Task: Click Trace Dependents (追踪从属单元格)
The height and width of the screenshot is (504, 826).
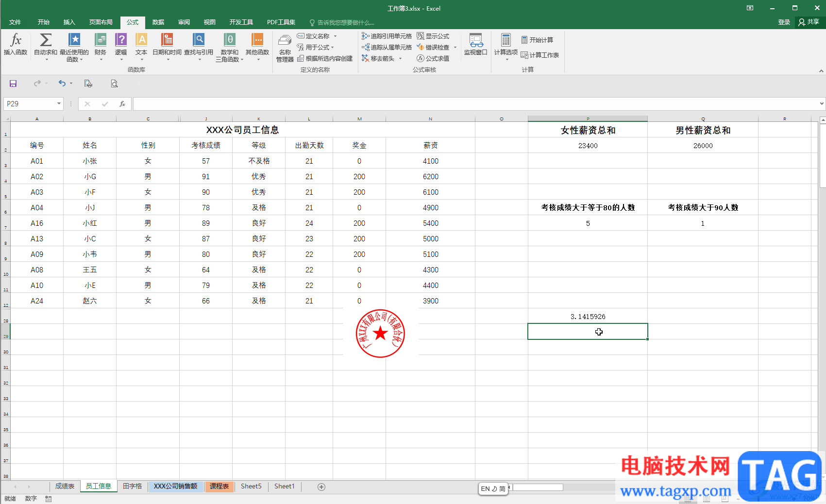Action: coord(387,47)
